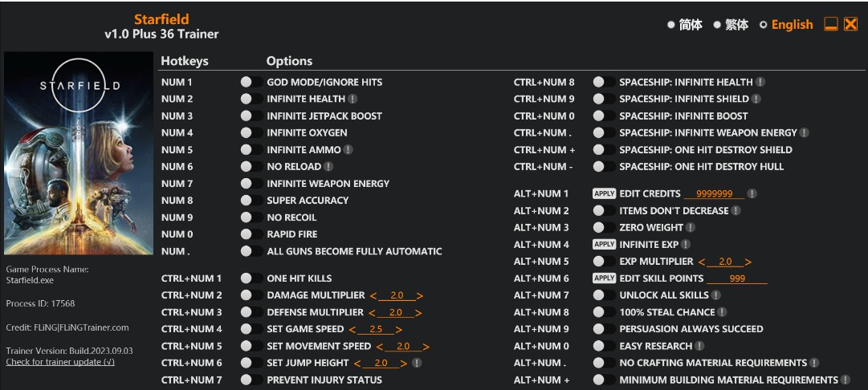Enable Infinite Weapon Energy for guns
The width and height of the screenshot is (868, 390).
[x=252, y=184]
